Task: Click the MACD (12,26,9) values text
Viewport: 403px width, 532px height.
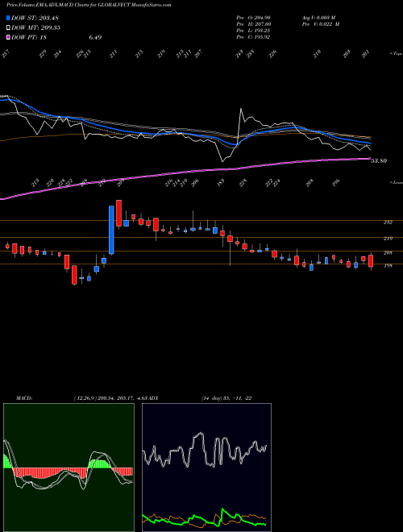Action: tap(111, 398)
